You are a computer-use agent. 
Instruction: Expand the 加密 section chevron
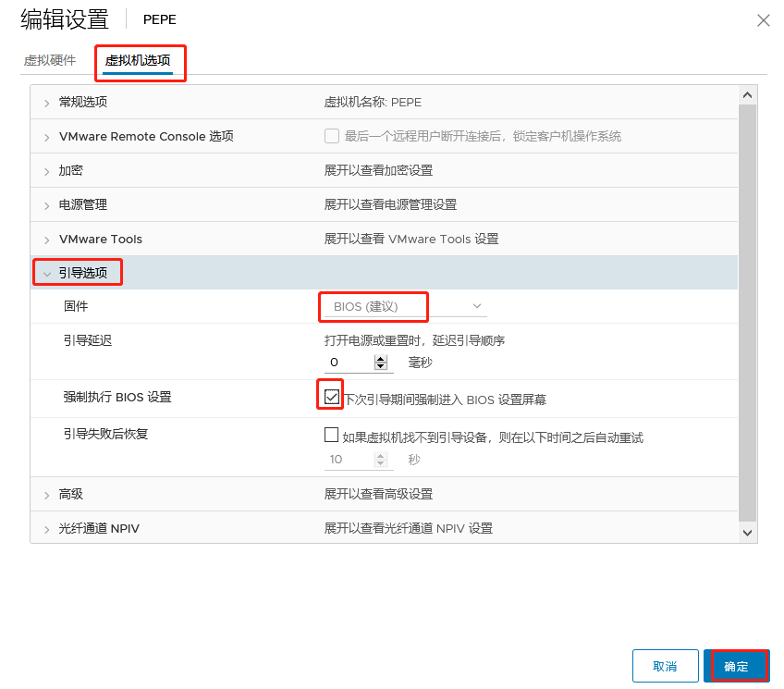pos(46,171)
